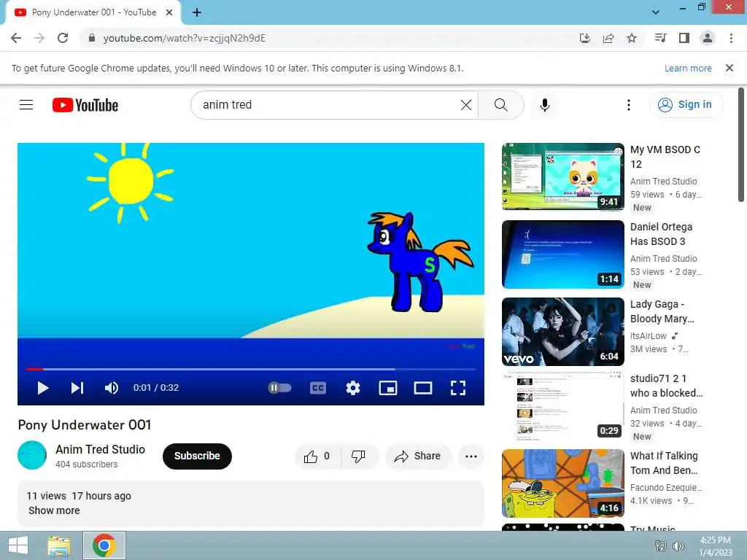Image resolution: width=747 pixels, height=560 pixels.
Task: Click Facundo Ezequie channel name
Action: click(x=666, y=488)
